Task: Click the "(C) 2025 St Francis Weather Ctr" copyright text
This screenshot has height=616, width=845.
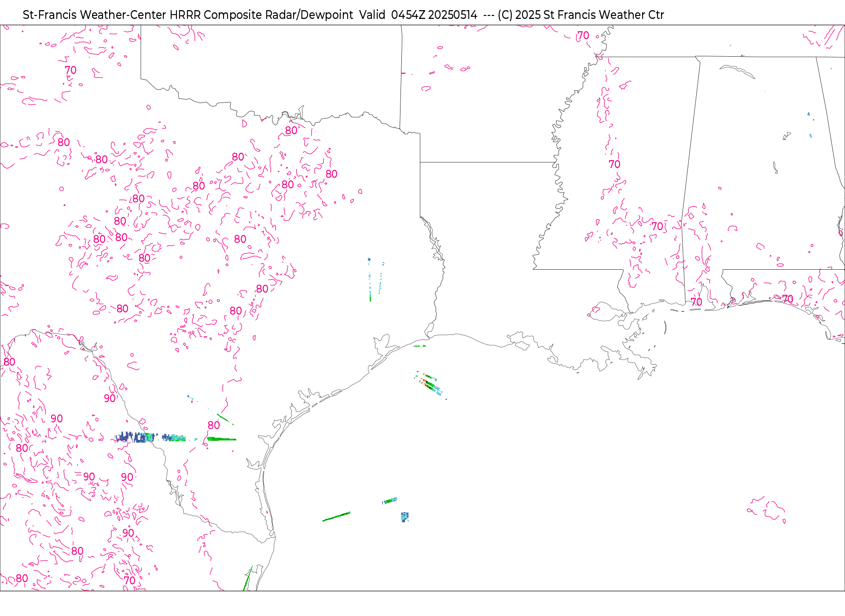Action: (x=580, y=15)
